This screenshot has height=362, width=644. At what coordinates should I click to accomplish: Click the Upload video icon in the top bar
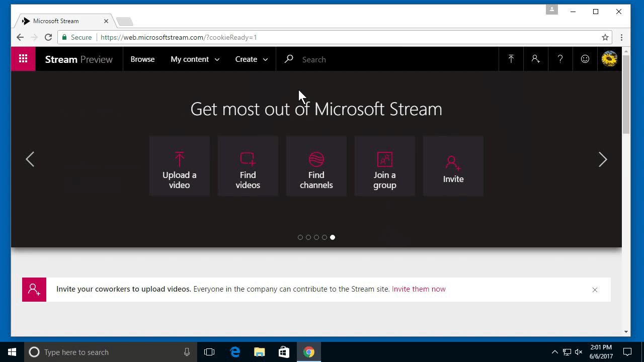point(511,59)
